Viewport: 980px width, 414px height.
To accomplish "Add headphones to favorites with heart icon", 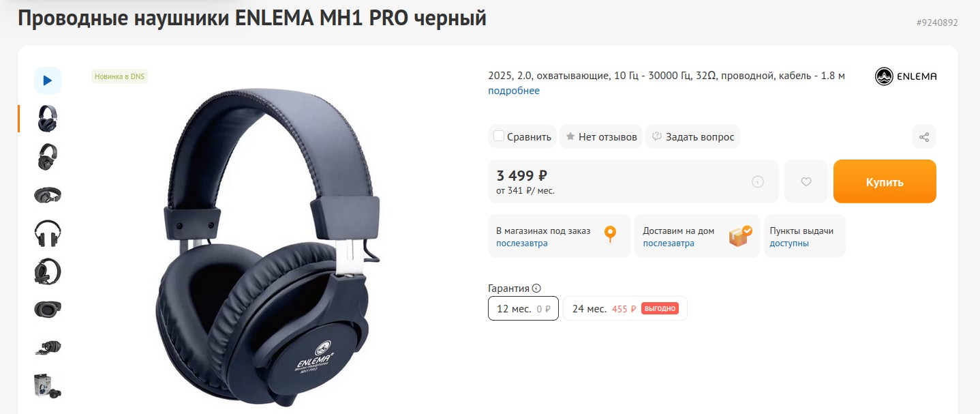I will point(806,181).
